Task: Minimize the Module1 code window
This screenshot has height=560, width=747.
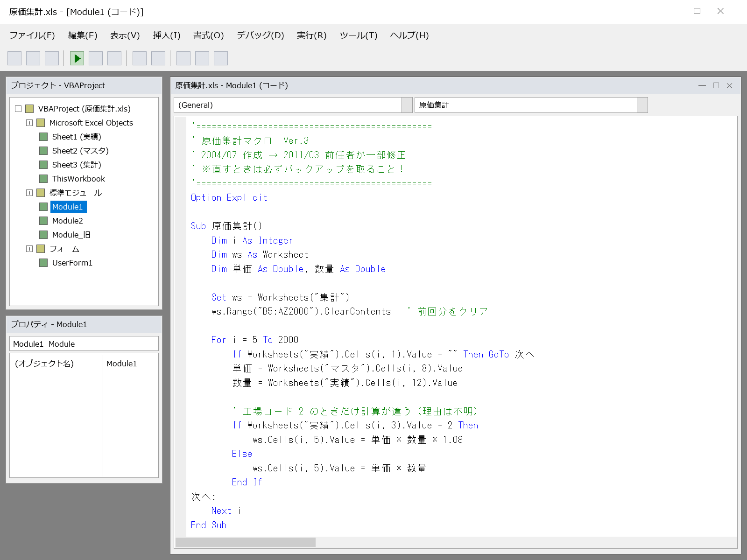Action: click(x=702, y=85)
